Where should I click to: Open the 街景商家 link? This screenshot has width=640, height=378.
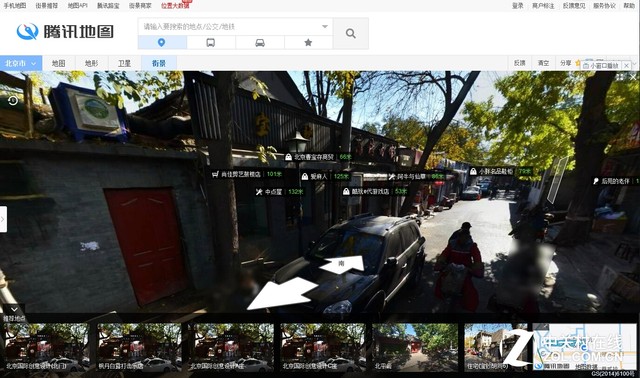click(140, 6)
